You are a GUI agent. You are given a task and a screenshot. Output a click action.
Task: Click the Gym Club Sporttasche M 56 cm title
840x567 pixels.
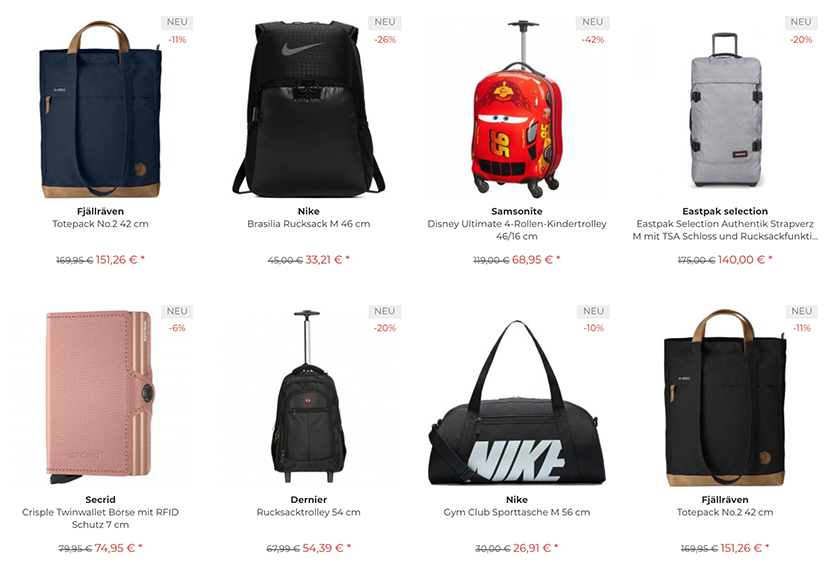[x=516, y=512]
